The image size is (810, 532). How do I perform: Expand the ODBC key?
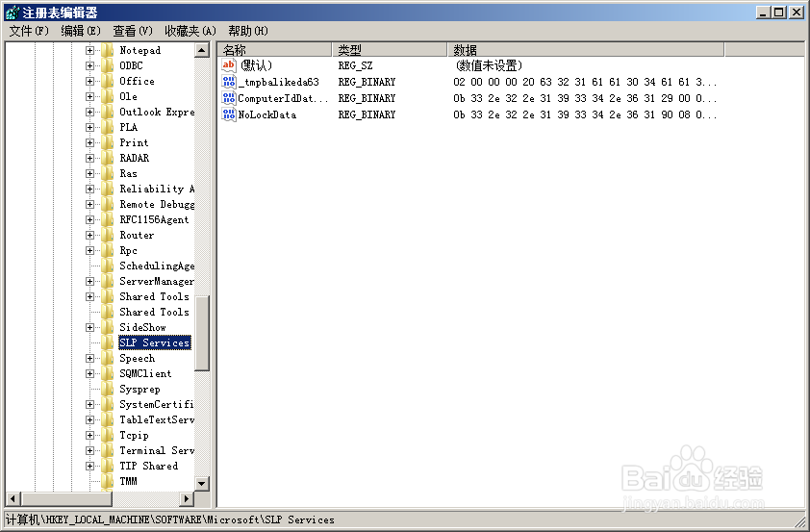click(x=89, y=65)
